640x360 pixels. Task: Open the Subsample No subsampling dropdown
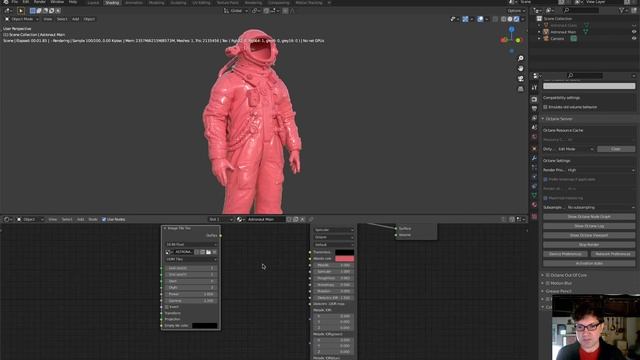coord(600,207)
